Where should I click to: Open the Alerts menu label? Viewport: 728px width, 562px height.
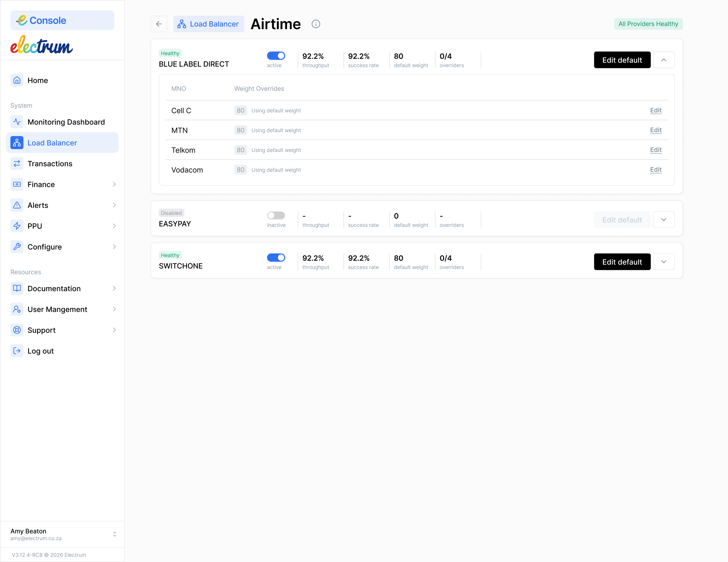[38, 205]
